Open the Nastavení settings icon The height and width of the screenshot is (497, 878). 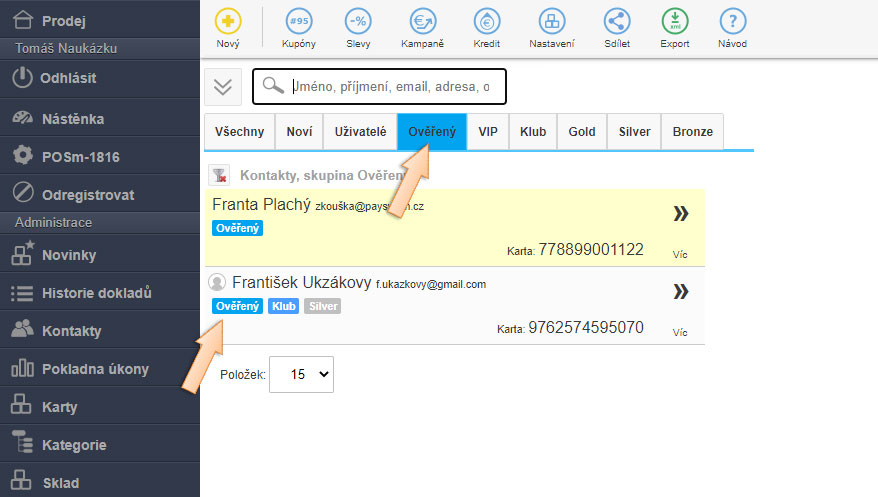[550, 21]
